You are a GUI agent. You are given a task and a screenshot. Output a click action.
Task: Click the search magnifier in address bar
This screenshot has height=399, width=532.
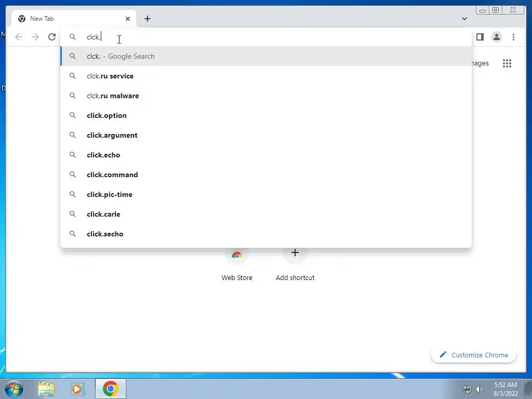(x=73, y=37)
